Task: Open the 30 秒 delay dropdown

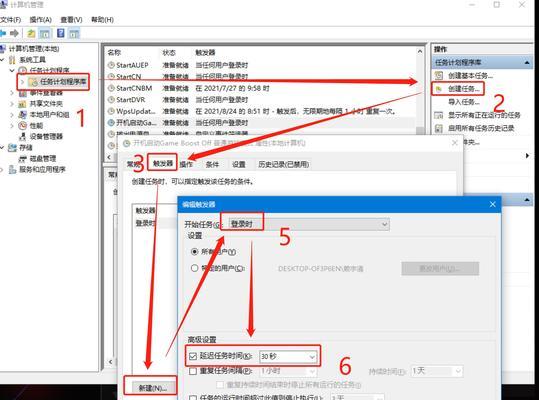Action: tap(288, 356)
